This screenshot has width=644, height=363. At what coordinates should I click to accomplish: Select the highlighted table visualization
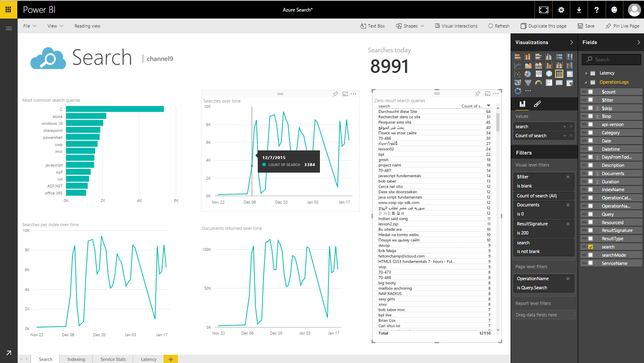559,74
